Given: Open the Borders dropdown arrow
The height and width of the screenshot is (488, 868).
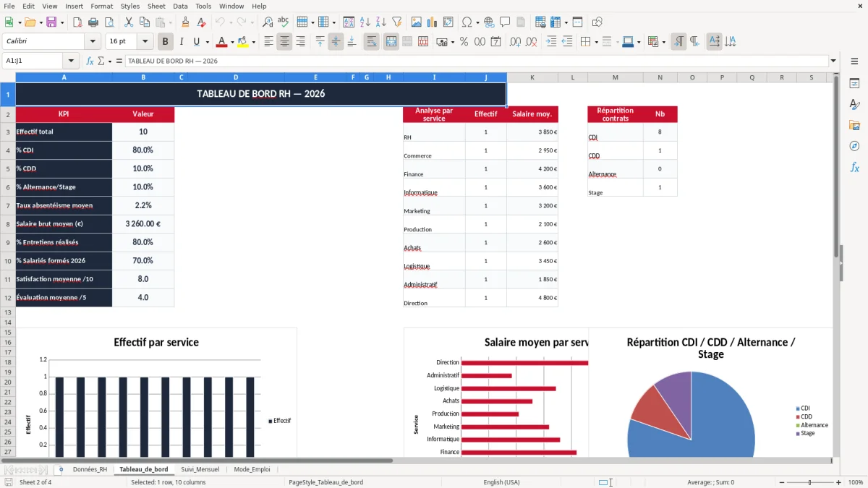Looking at the screenshot, I should (596, 42).
